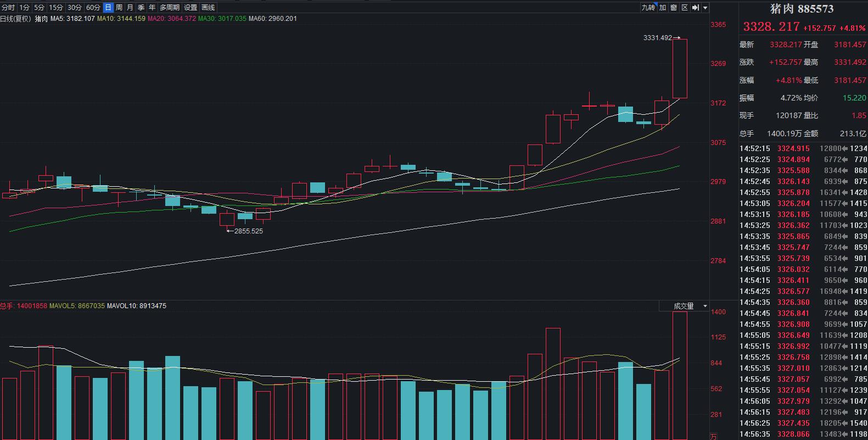This screenshot has width=868, height=440.
Task: Open the top toolbar dropdown arrow
Action: pos(705,8)
